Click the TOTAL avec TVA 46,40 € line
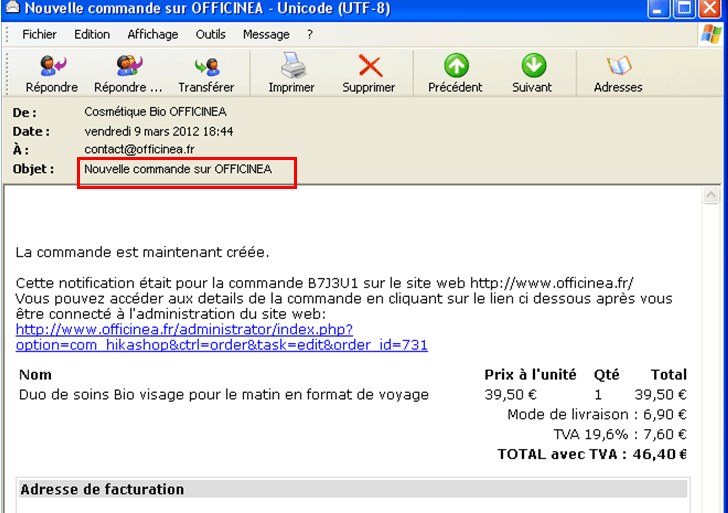728x513 pixels. (592, 454)
